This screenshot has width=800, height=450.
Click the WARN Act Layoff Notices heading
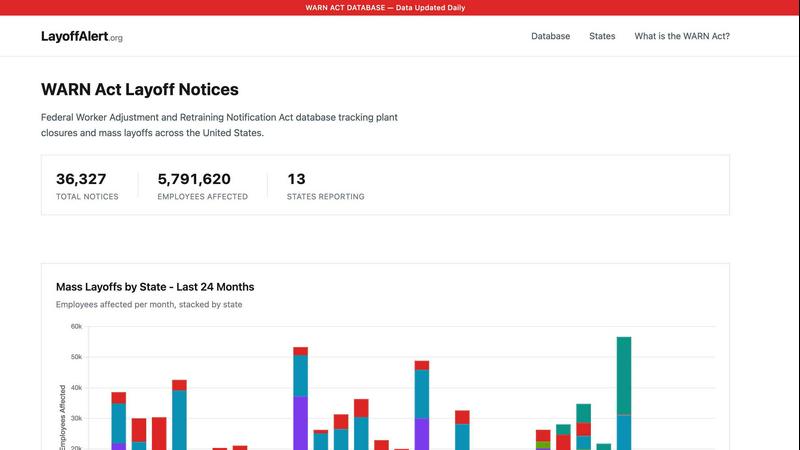coord(140,90)
